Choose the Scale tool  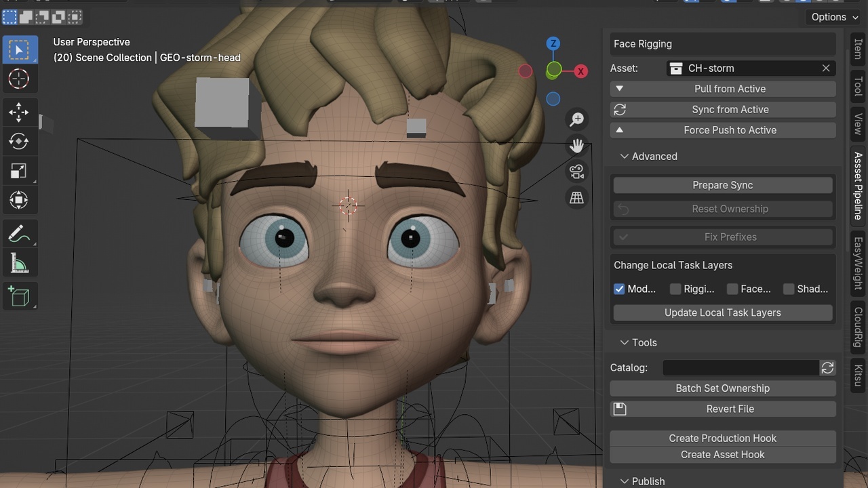(19, 171)
